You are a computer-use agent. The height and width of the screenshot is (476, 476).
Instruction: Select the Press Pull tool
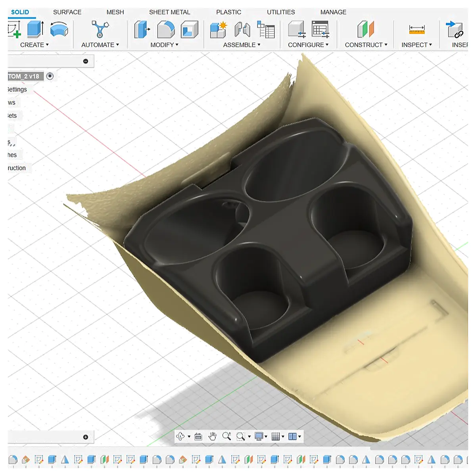142,29
